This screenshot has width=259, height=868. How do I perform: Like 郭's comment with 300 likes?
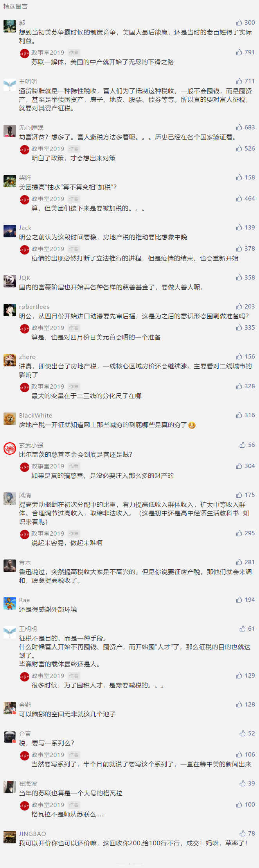(239, 23)
